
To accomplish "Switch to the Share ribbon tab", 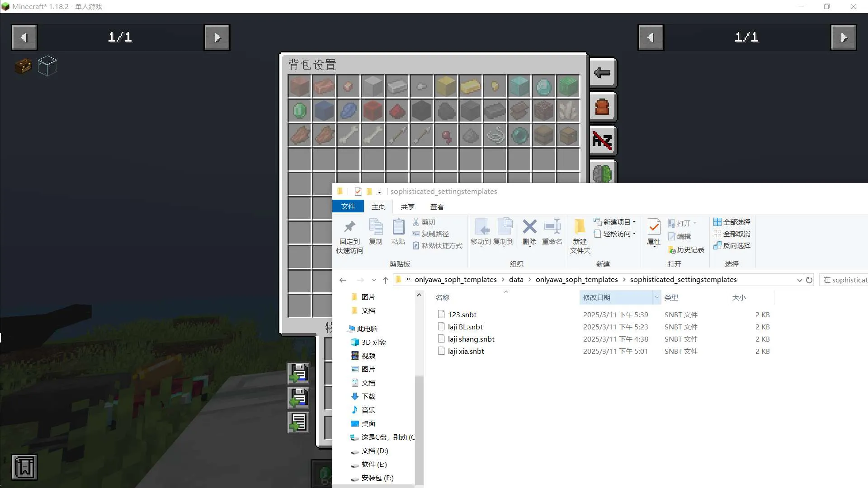I will 407,206.
